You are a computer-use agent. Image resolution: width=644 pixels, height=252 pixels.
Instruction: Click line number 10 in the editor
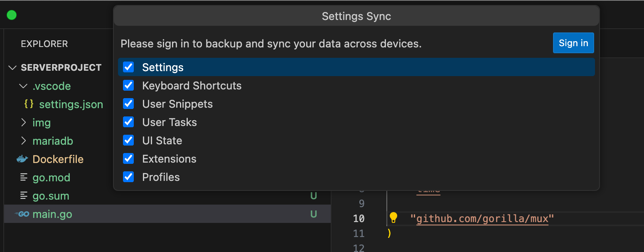pyautogui.click(x=359, y=217)
